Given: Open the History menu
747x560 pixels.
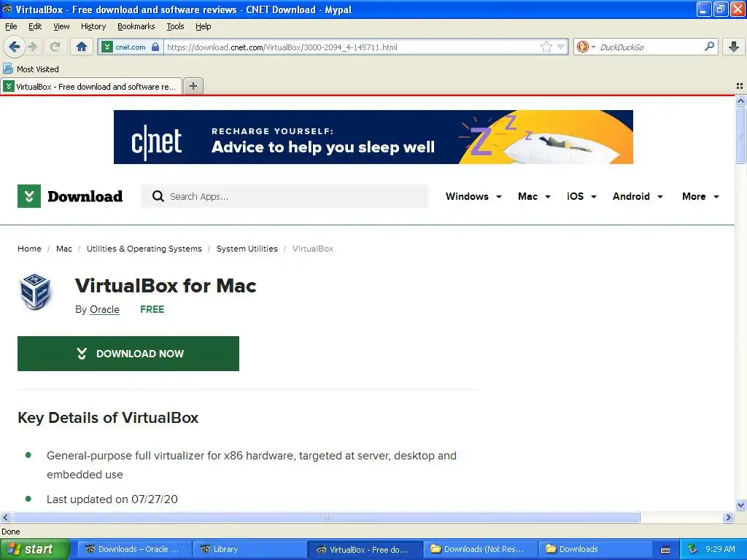Looking at the screenshot, I should click(93, 26).
